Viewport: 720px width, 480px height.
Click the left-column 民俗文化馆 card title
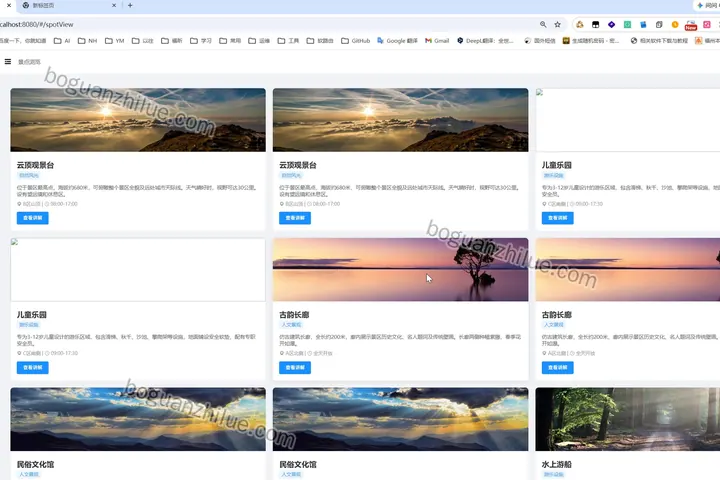pyautogui.click(x=35, y=464)
